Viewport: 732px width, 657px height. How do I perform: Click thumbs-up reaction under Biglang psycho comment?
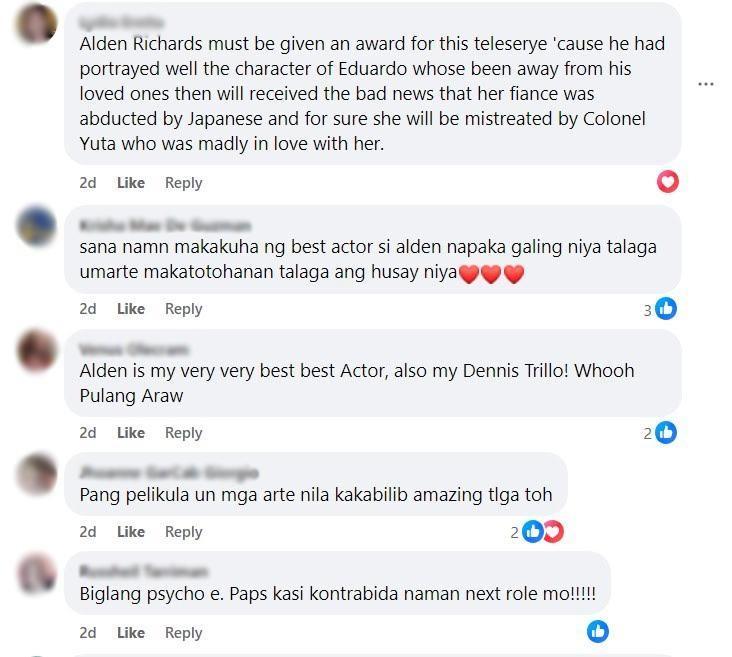pyautogui.click(x=598, y=631)
